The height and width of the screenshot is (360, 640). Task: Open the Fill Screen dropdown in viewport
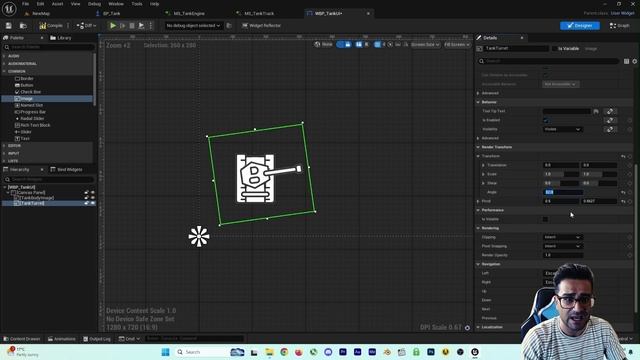click(457, 44)
